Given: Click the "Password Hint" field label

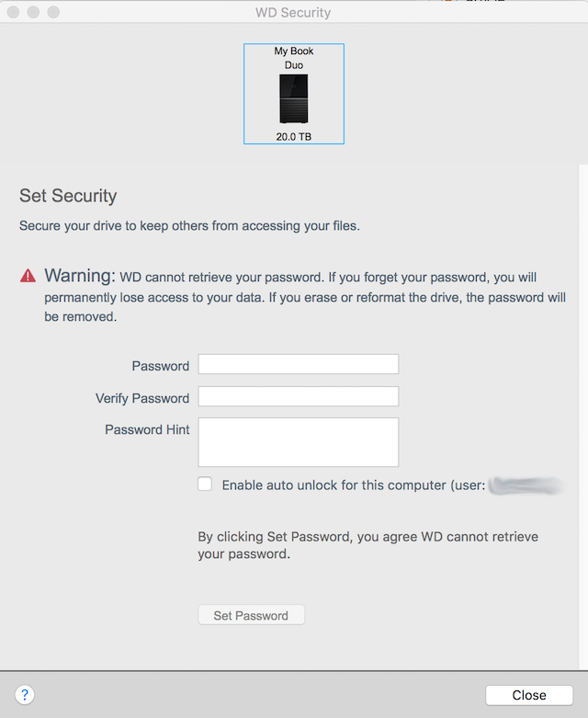Looking at the screenshot, I should pyautogui.click(x=147, y=429).
